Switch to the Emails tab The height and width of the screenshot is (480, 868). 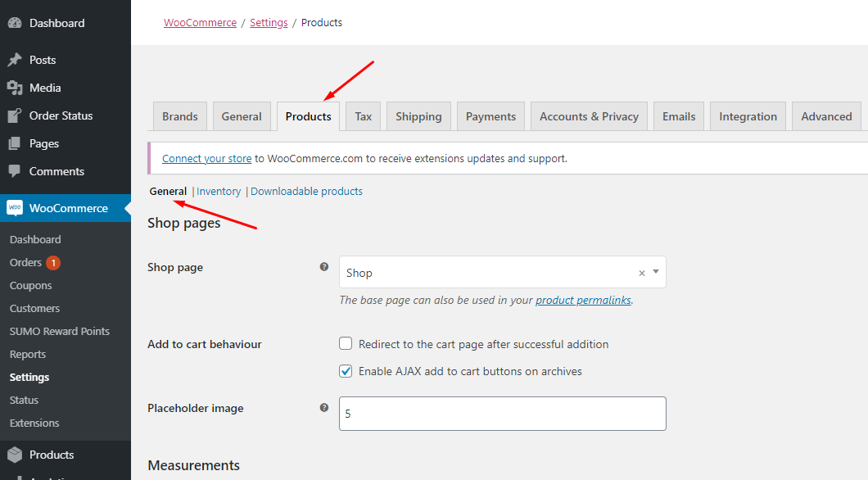(x=679, y=116)
